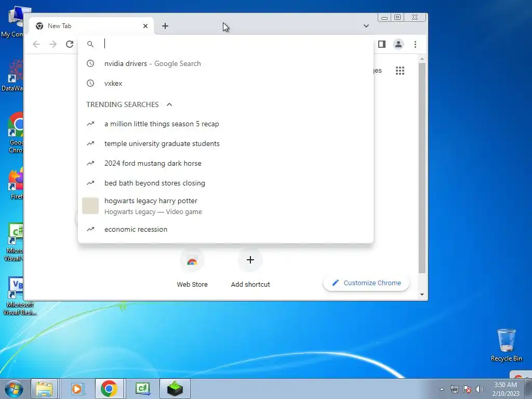Open a new tab with plus button

[165, 26]
